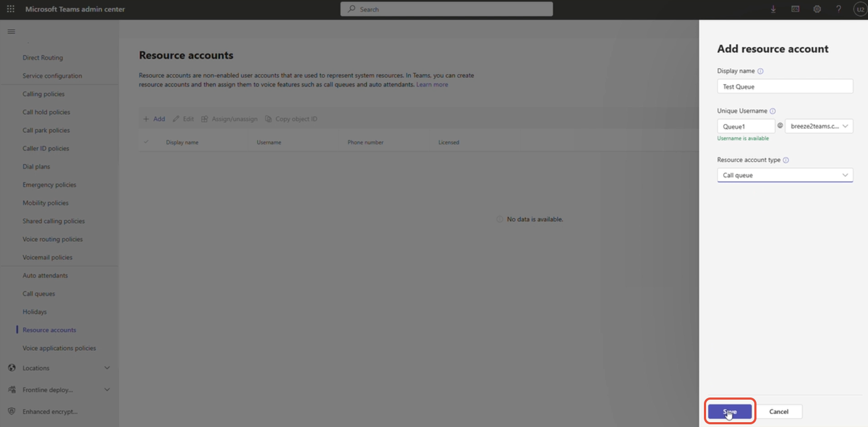Viewport: 868px width, 427px height.
Task: Open Voicemail policies
Action: click(47, 257)
